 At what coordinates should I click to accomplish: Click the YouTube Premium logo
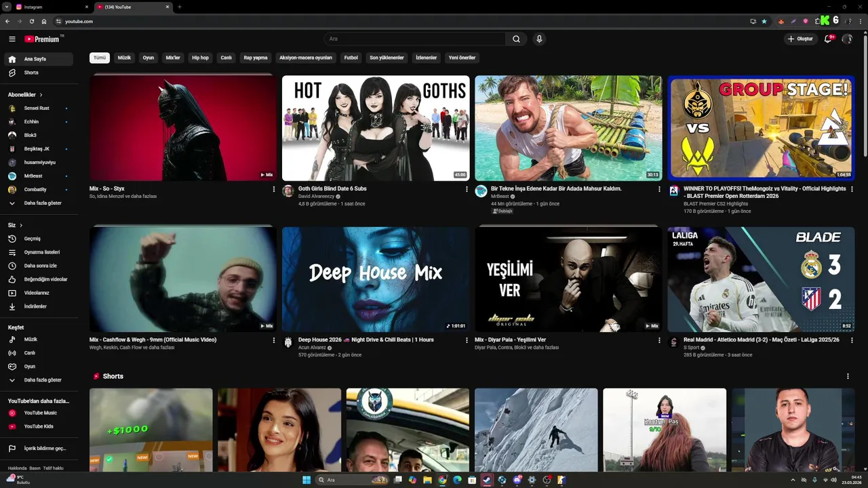pos(43,39)
